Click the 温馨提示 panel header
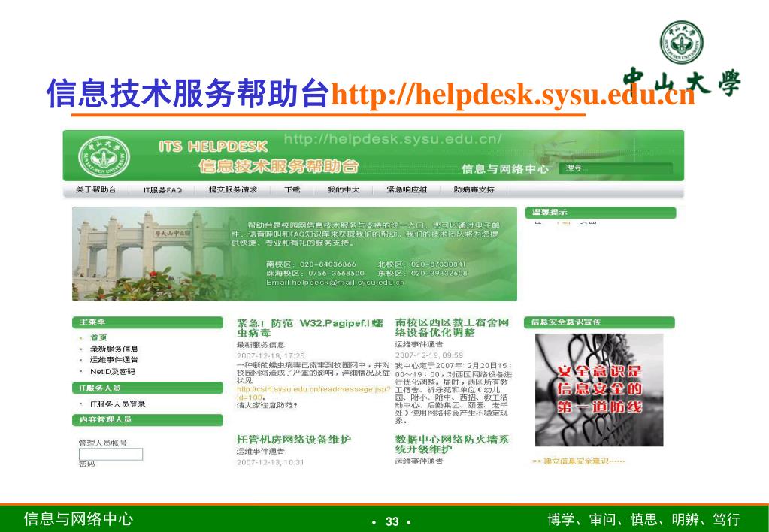This screenshot has height=532, width=769. pos(601,213)
